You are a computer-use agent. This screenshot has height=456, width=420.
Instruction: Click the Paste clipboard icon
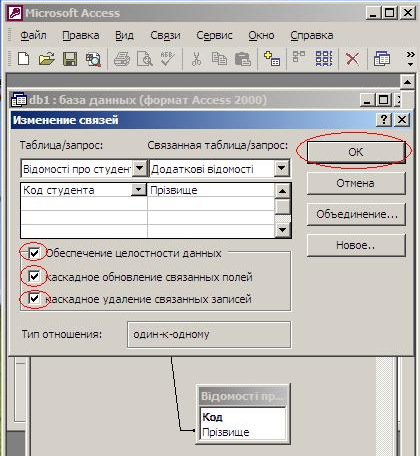point(242,59)
